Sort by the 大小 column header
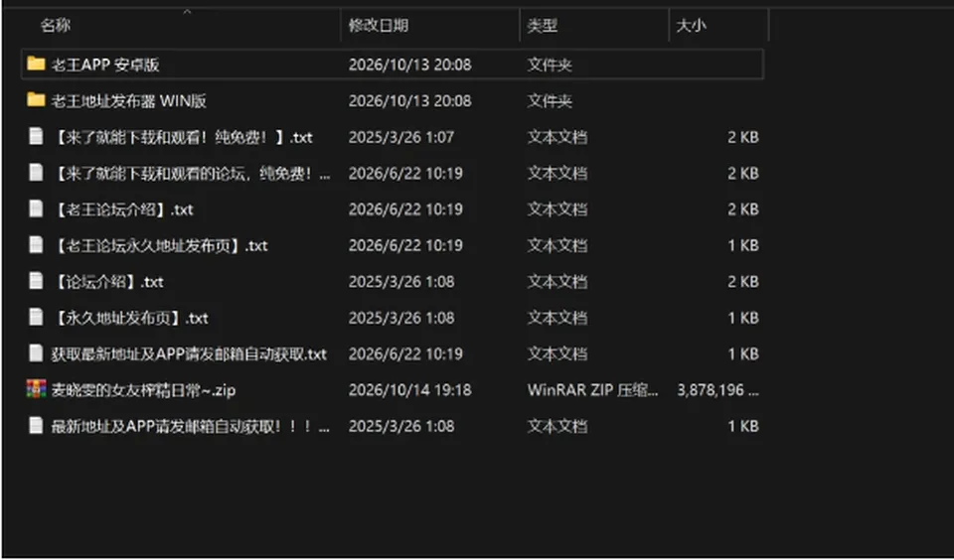 coord(692,25)
